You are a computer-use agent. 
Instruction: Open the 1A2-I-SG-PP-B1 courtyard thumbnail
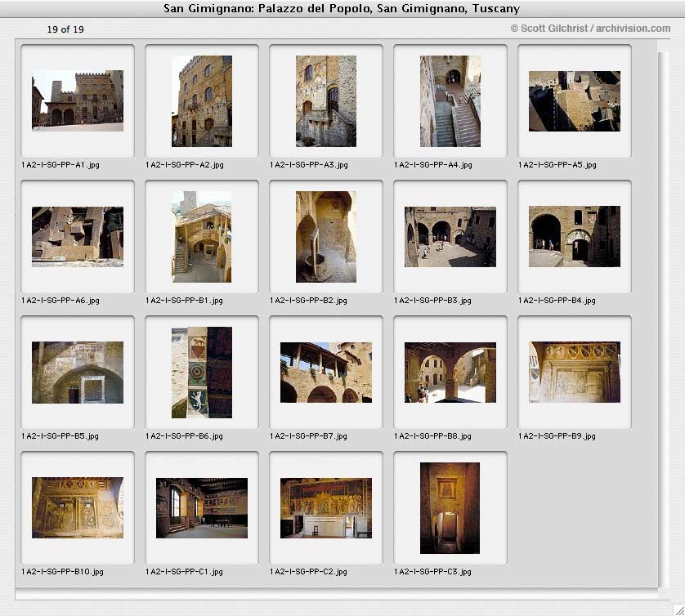point(202,237)
